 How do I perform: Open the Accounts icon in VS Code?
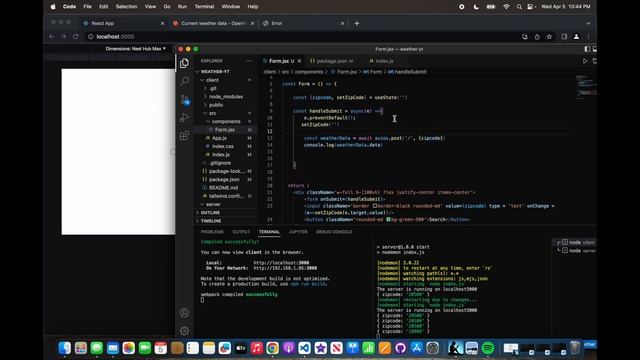[x=184, y=313]
